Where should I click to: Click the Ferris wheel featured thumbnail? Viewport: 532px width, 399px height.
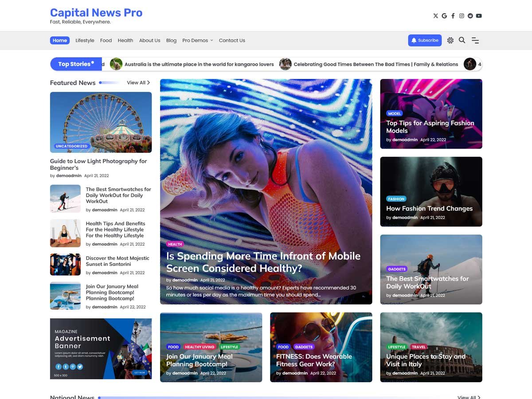tap(101, 122)
